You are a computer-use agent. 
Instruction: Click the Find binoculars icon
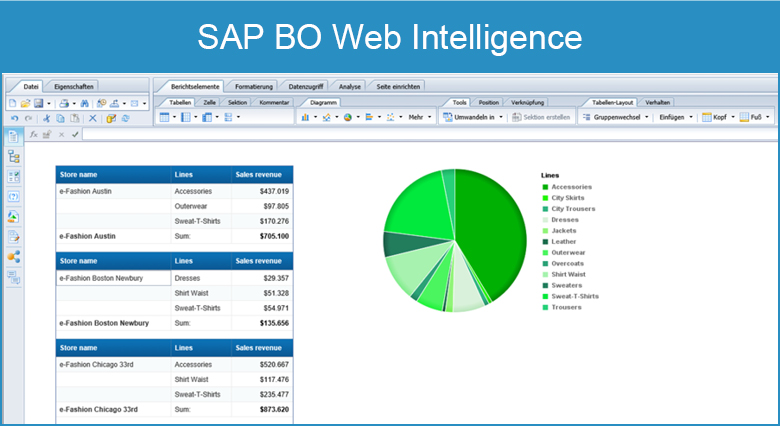click(x=85, y=104)
